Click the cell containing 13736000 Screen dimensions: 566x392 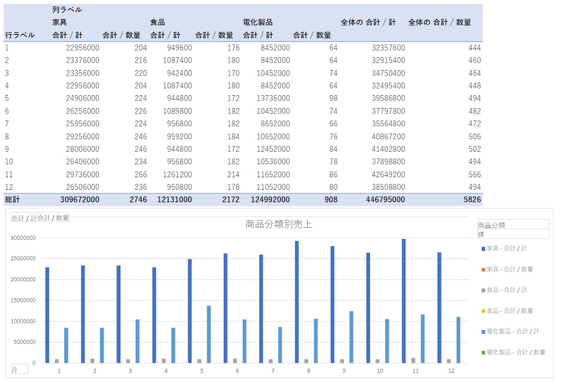273,98
